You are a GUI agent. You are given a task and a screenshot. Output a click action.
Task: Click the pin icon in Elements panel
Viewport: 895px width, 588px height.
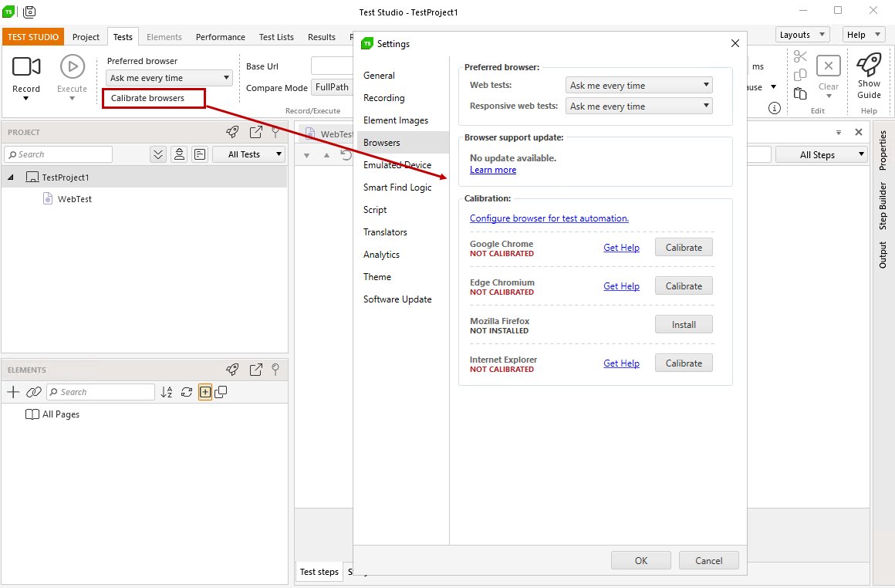275,370
